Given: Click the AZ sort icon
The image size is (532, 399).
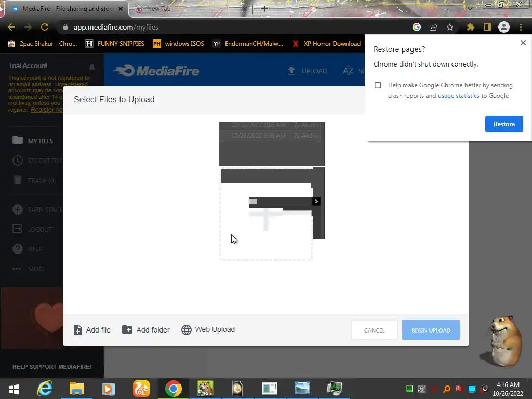Looking at the screenshot, I should pos(348,71).
